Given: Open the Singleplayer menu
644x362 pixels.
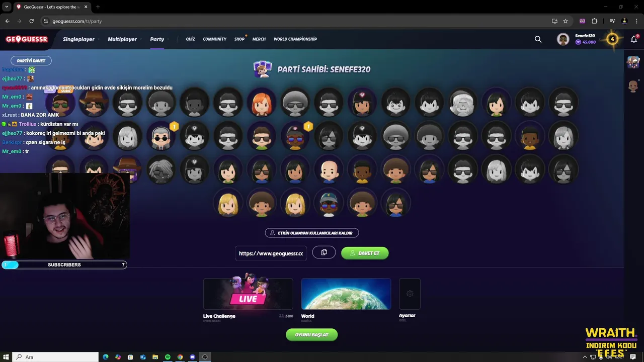Looking at the screenshot, I should [78, 39].
